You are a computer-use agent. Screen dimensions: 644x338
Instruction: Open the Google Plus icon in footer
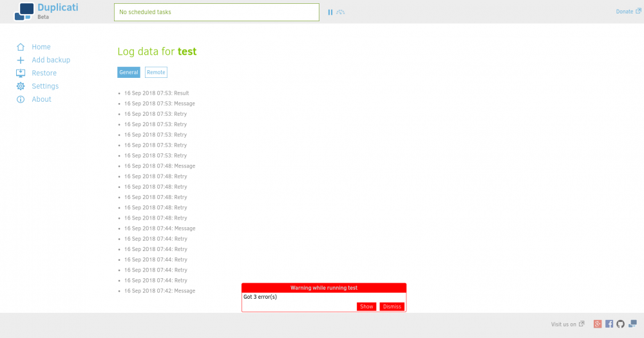click(x=598, y=324)
